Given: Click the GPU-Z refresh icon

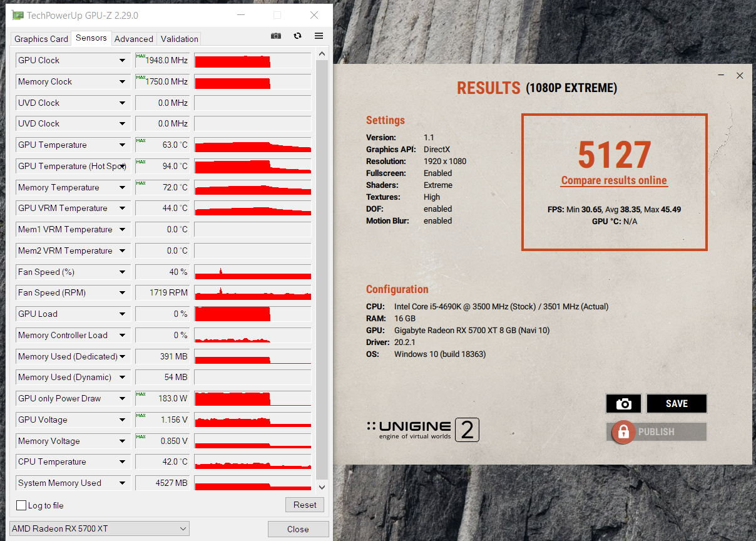Looking at the screenshot, I should coord(297,36).
